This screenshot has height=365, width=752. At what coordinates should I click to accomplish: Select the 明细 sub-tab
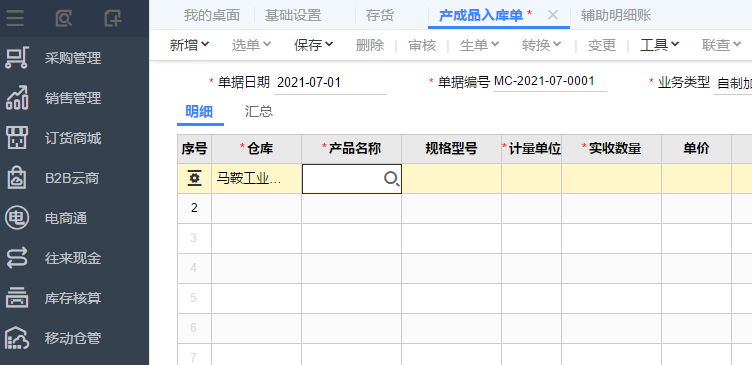click(199, 112)
